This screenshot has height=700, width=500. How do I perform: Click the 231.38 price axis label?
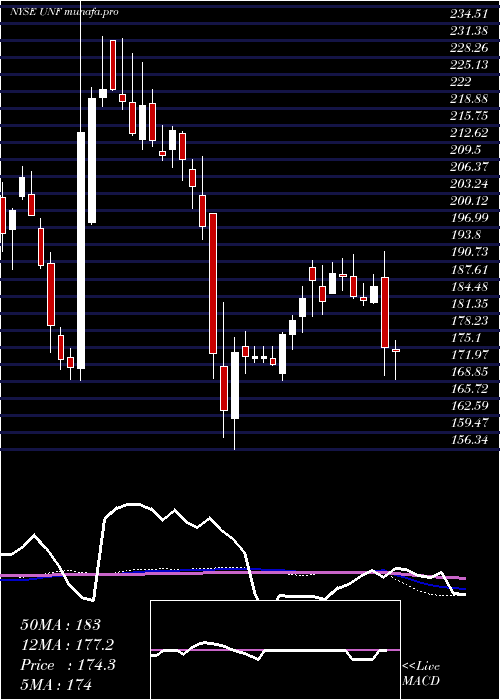pos(468,31)
